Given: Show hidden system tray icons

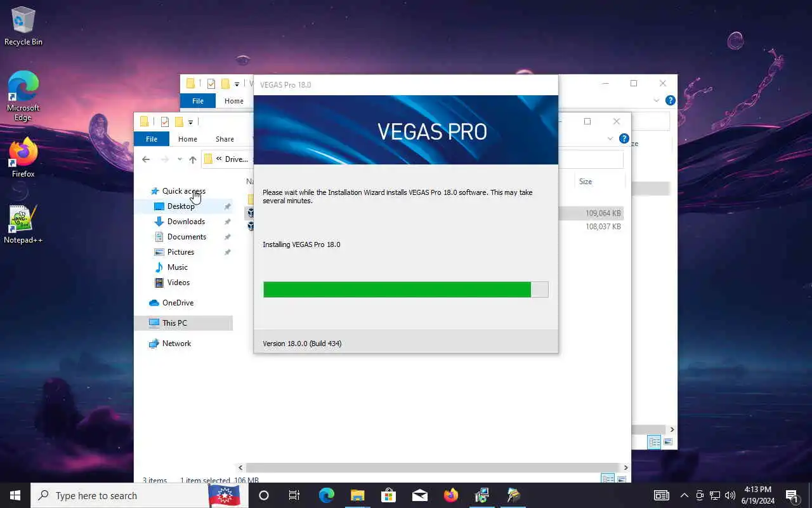Looking at the screenshot, I should [684, 495].
